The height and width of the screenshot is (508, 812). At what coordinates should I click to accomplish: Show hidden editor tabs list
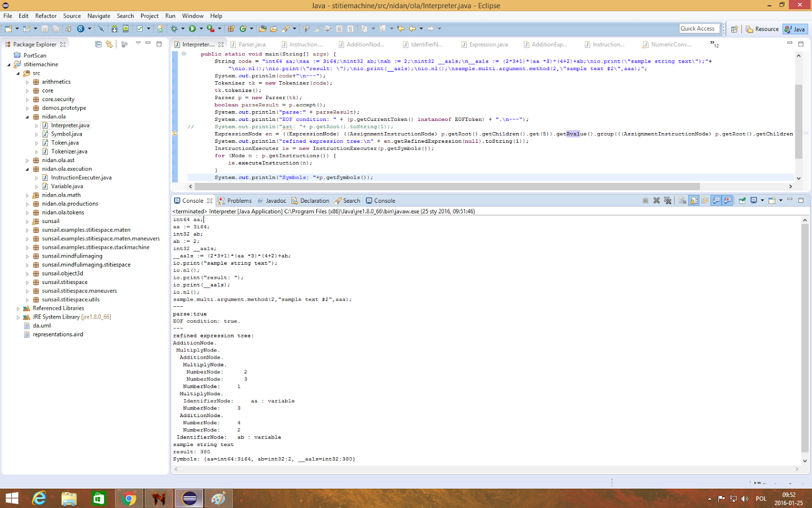click(x=714, y=44)
